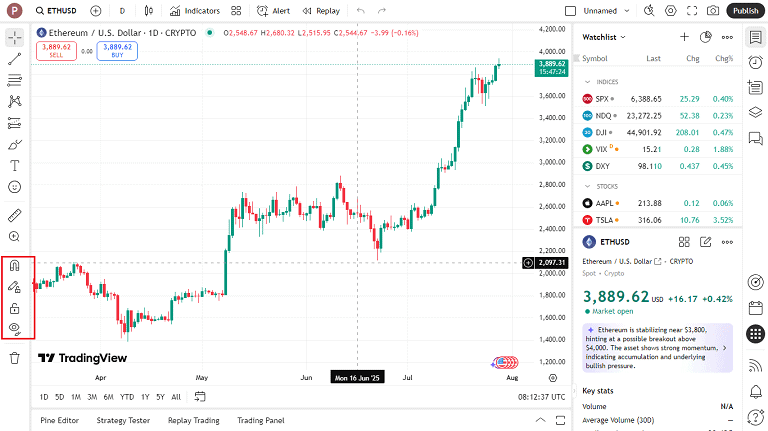Select the 1Y time range
The image size is (768, 431).
click(x=145, y=397)
